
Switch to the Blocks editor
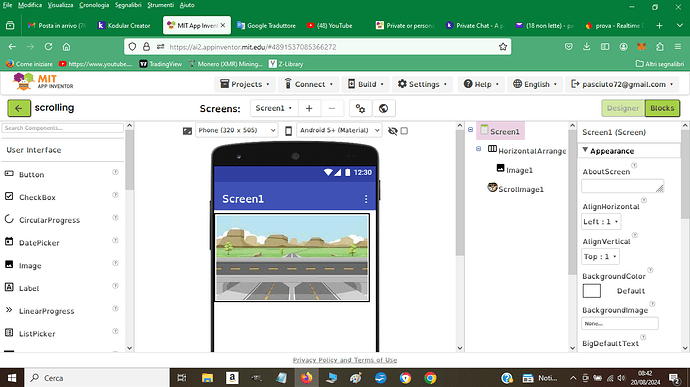point(662,108)
